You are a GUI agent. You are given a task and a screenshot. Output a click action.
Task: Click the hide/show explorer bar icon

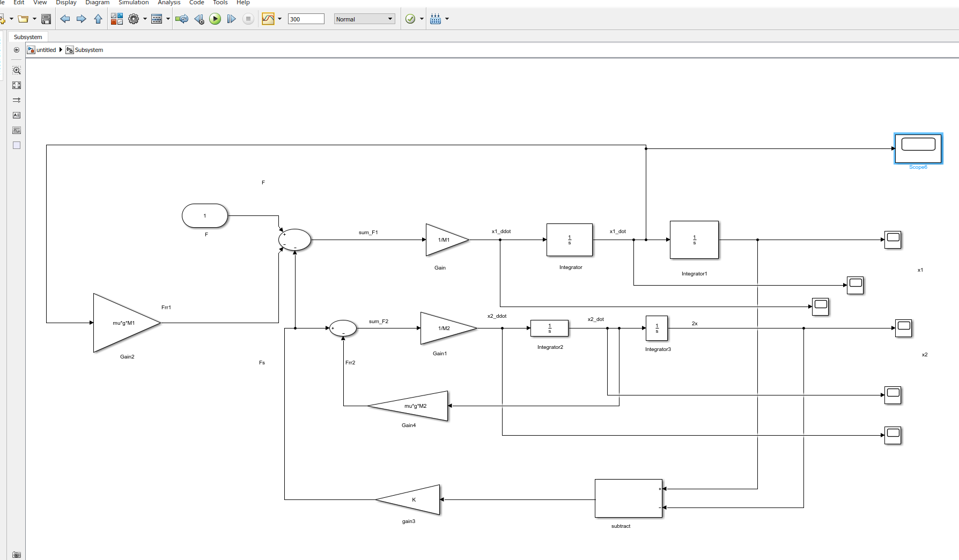click(x=17, y=50)
